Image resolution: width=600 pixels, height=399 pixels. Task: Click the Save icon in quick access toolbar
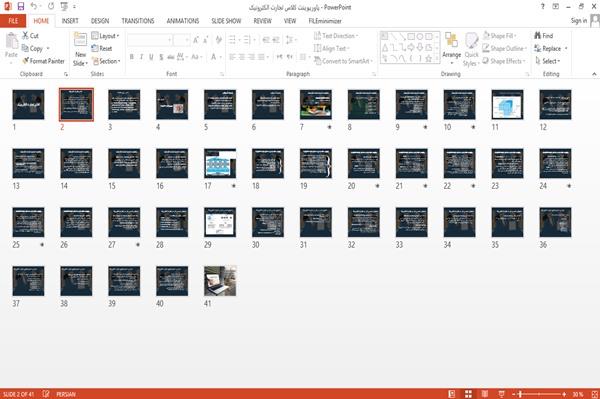pos(21,7)
